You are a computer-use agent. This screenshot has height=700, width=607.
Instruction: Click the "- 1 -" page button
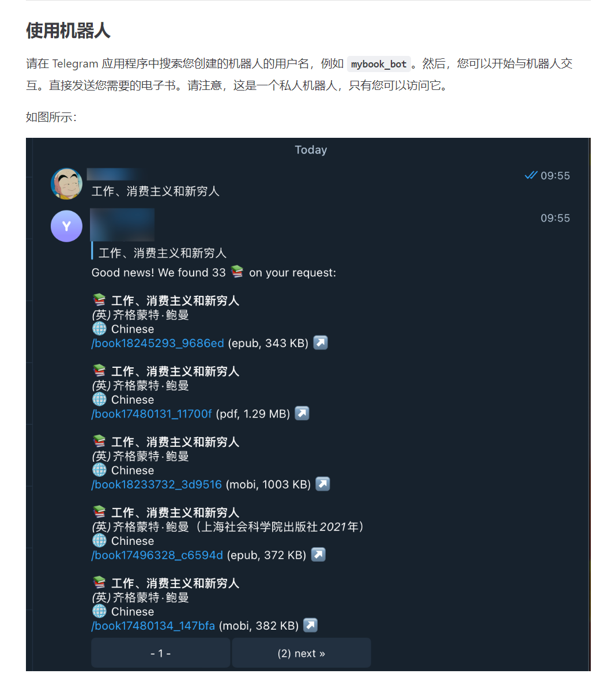click(161, 653)
